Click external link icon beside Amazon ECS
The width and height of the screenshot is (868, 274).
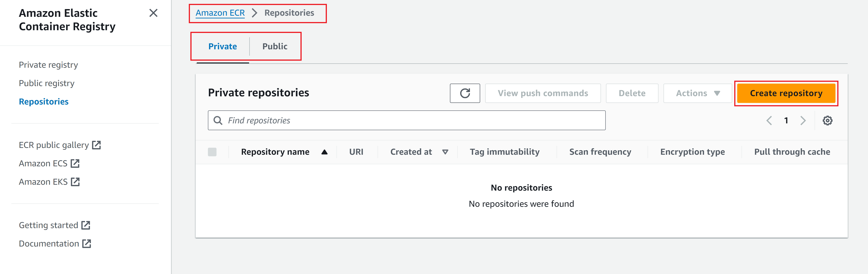pos(75,164)
